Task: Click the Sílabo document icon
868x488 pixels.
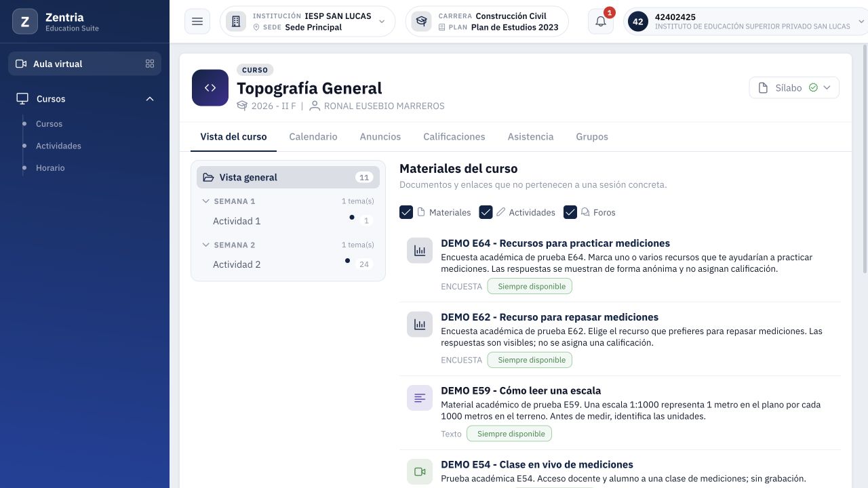Action: point(763,88)
